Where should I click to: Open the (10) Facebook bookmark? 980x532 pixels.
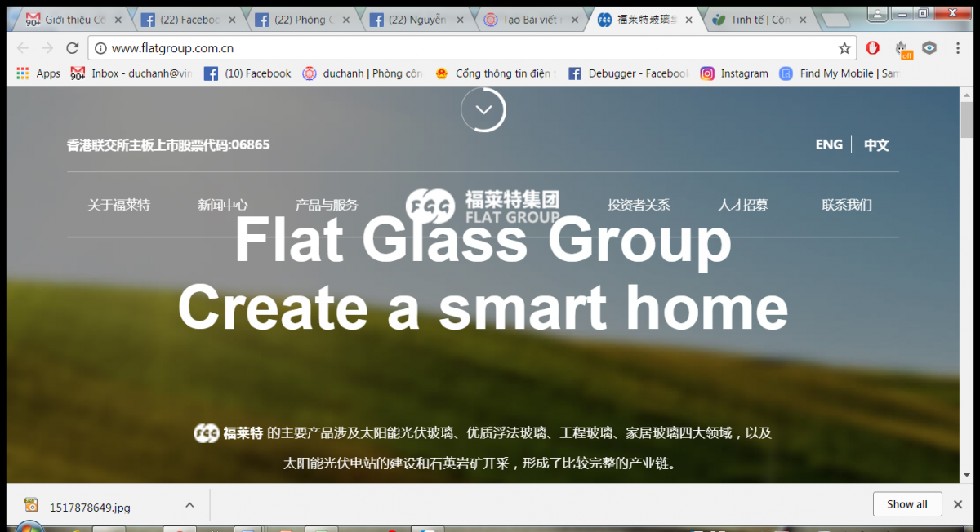click(x=247, y=73)
